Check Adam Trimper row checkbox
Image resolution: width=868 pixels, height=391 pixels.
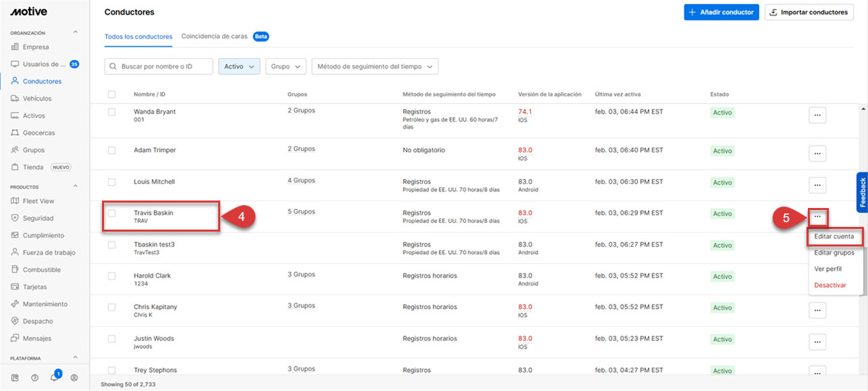pos(111,151)
